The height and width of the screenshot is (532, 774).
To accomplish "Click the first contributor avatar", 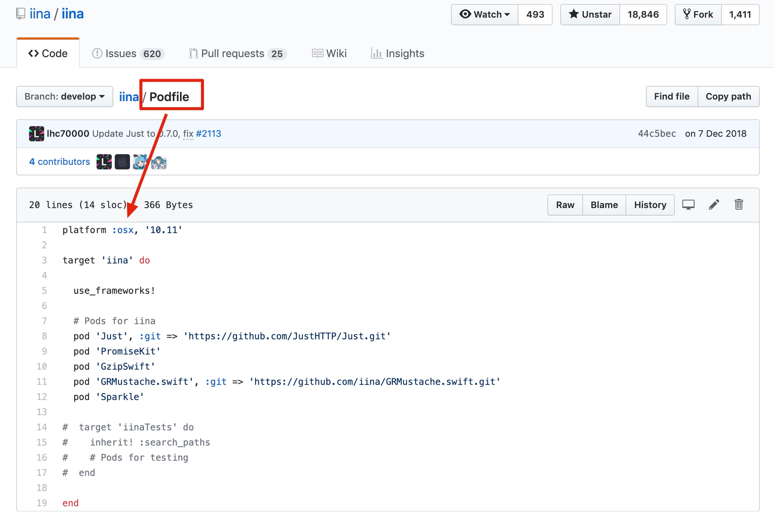I will tap(104, 162).
